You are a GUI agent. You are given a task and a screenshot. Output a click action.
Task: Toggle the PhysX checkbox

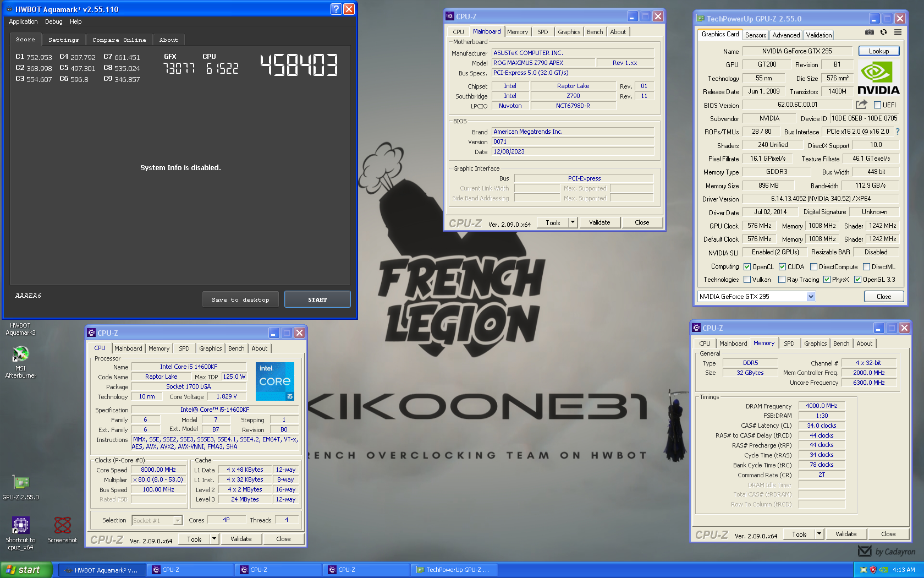[827, 280]
